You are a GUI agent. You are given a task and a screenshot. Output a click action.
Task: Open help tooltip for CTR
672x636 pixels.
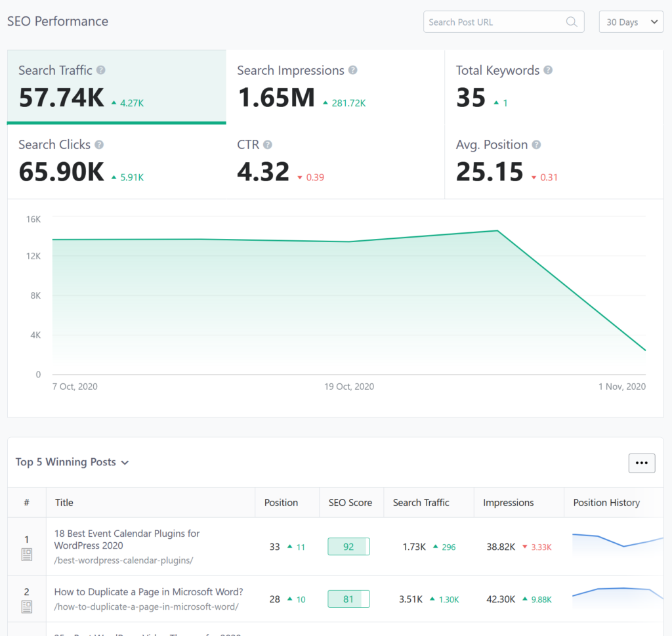click(268, 145)
